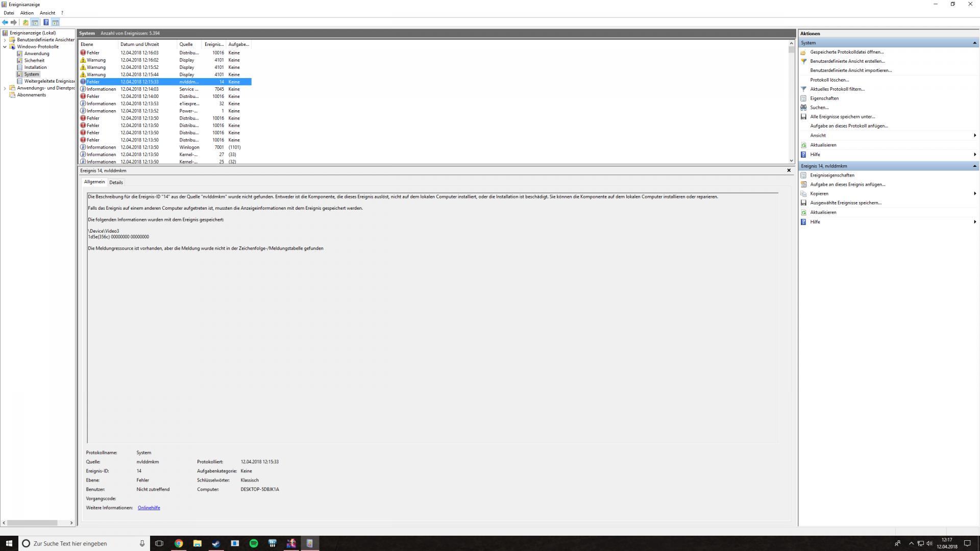Click the folder Up One Level icon
This screenshot has width=980, height=551.
point(26,22)
